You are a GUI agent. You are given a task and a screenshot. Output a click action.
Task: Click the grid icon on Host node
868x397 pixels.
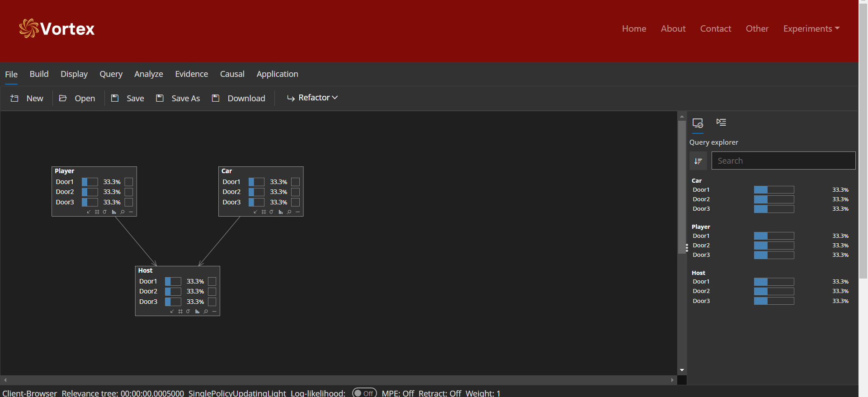(180, 311)
